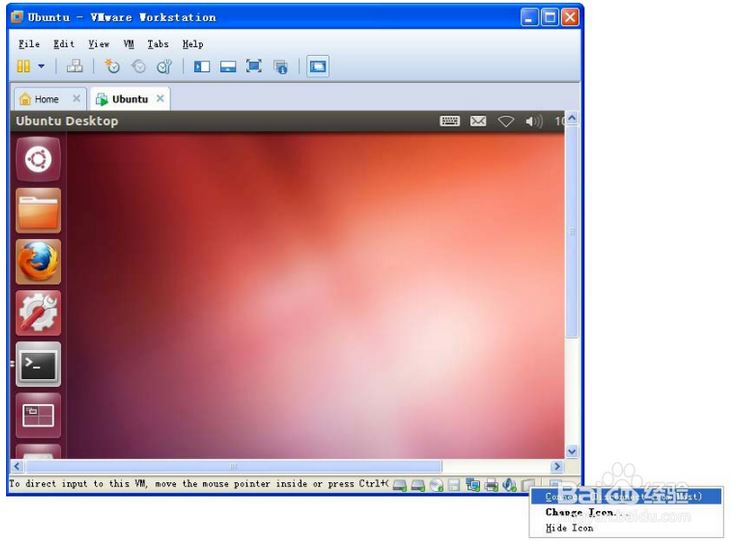
Task: Close the Home tab
Action: click(76, 98)
